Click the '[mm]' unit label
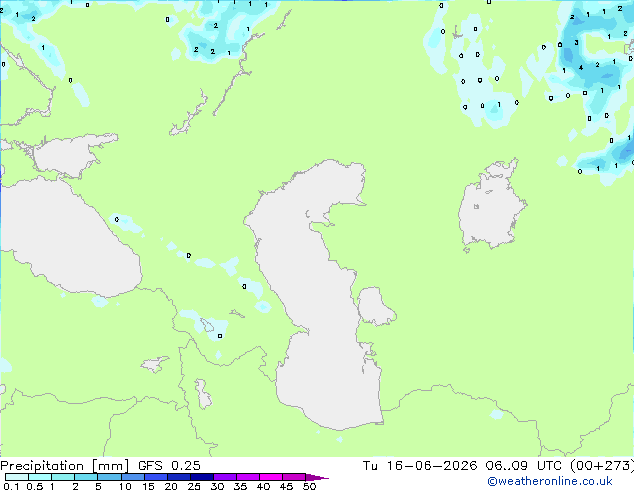 pos(111,466)
